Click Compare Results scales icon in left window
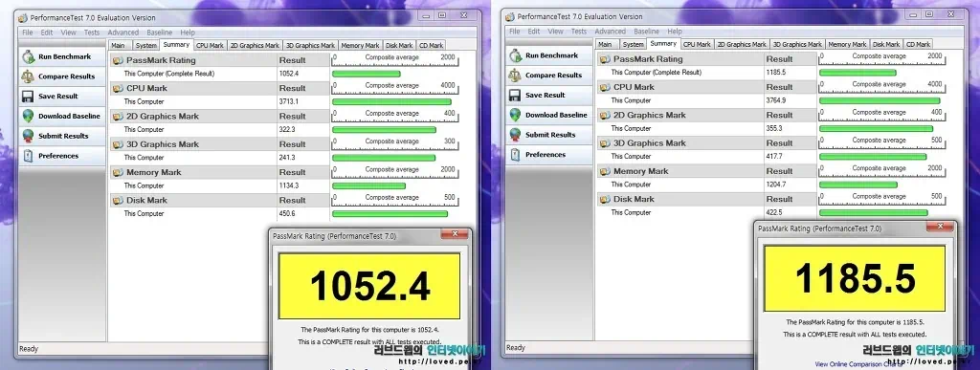This screenshot has height=370, width=980. pyautogui.click(x=28, y=76)
